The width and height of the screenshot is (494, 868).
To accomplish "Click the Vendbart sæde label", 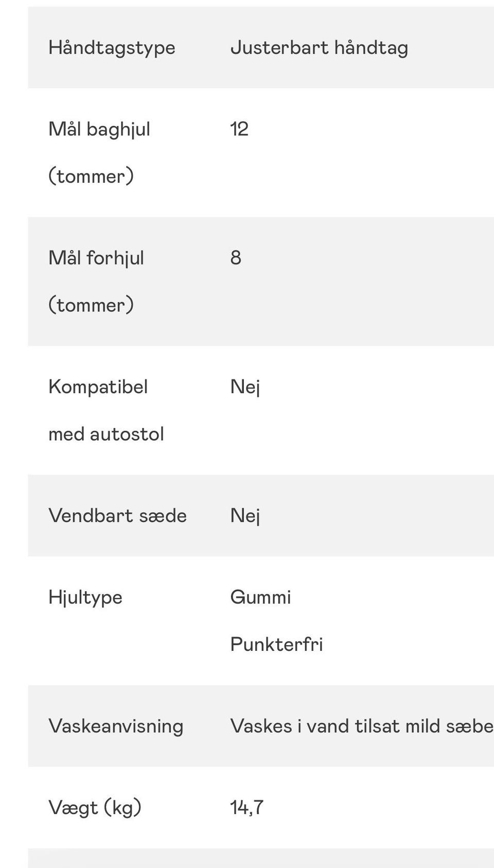I will [117, 516].
